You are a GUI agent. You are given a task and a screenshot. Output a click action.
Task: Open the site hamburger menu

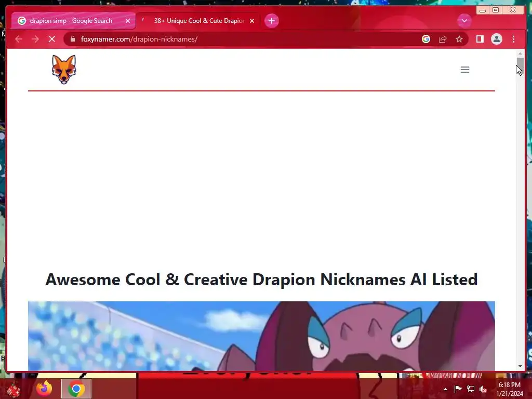(465, 70)
